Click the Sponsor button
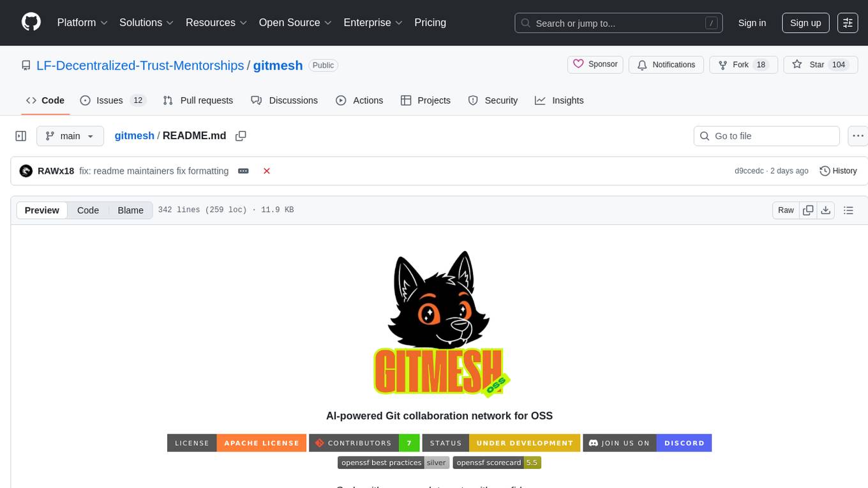This screenshot has height=488, width=868. point(595,65)
